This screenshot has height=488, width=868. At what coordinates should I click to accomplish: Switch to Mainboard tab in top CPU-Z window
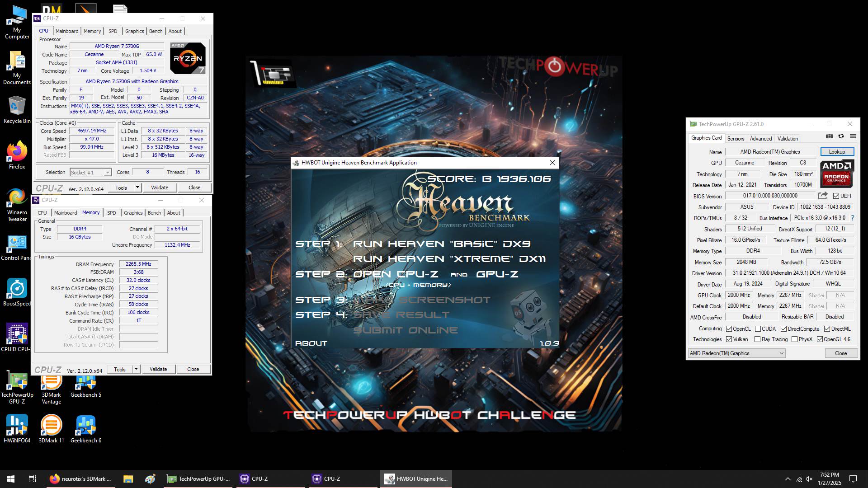click(x=67, y=31)
